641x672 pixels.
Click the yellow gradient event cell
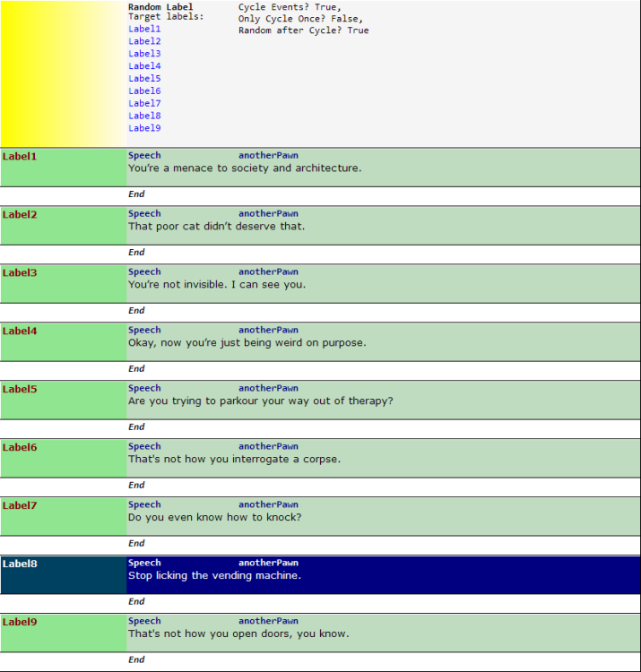coord(63,73)
